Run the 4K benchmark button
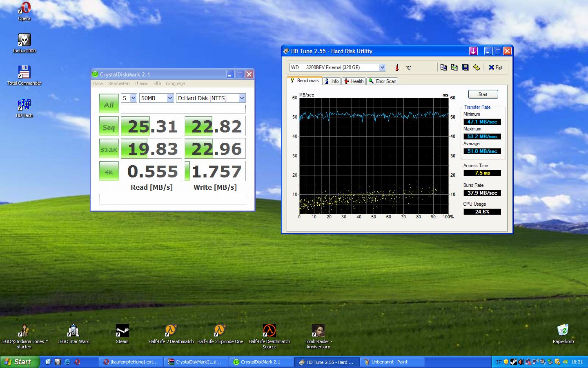The height and width of the screenshot is (368, 588). coord(109,171)
